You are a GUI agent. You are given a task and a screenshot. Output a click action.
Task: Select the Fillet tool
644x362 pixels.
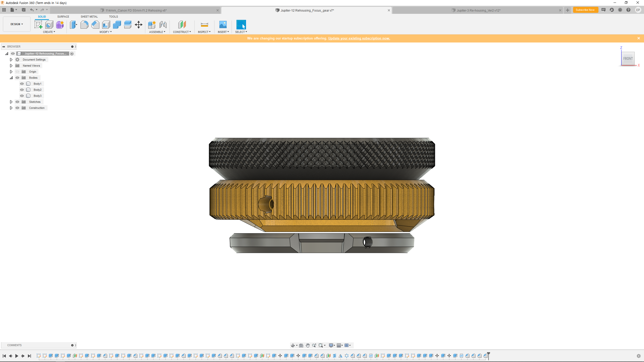coord(84,25)
